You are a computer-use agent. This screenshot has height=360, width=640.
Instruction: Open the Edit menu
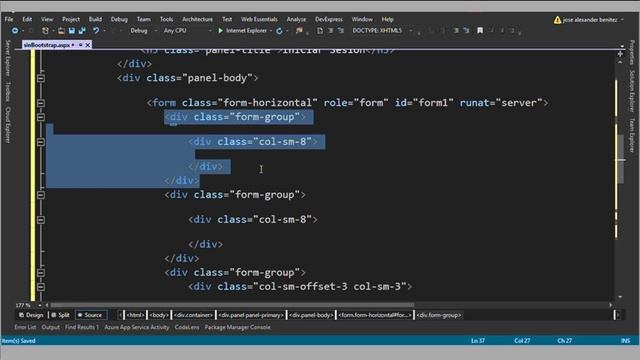pyautogui.click(x=27, y=19)
